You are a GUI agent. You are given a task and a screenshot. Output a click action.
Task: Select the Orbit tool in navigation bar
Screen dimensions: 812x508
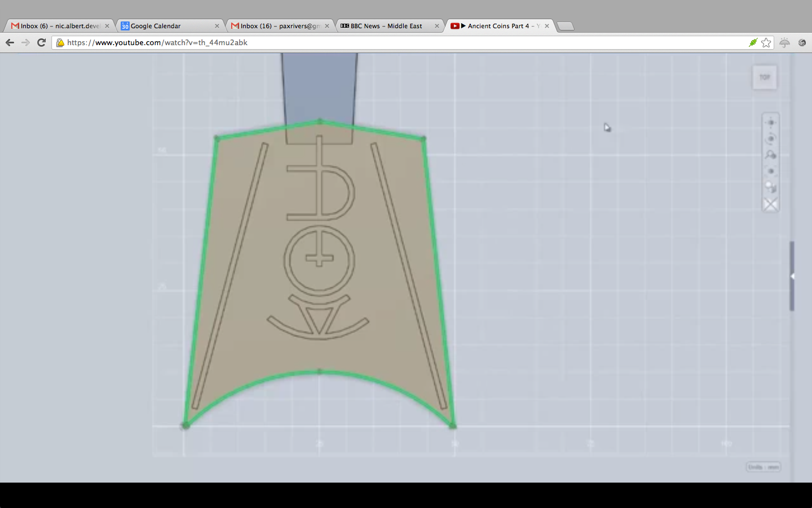[771, 139]
